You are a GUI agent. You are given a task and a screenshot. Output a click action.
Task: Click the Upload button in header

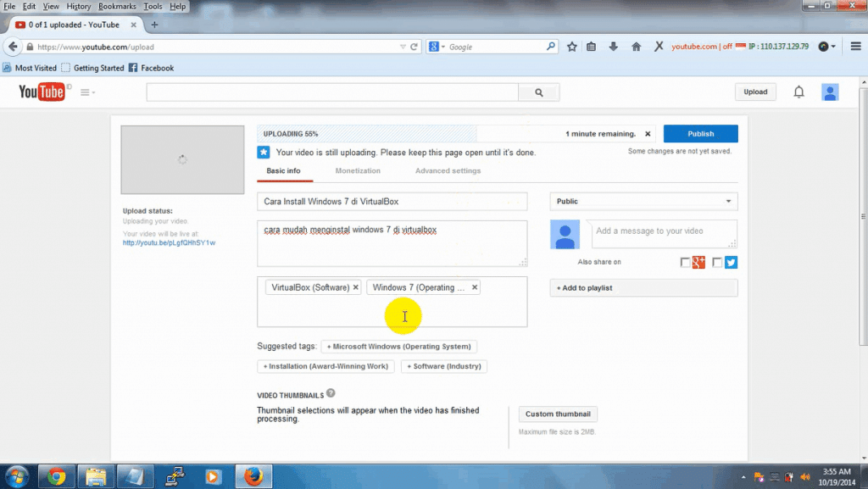(x=755, y=92)
